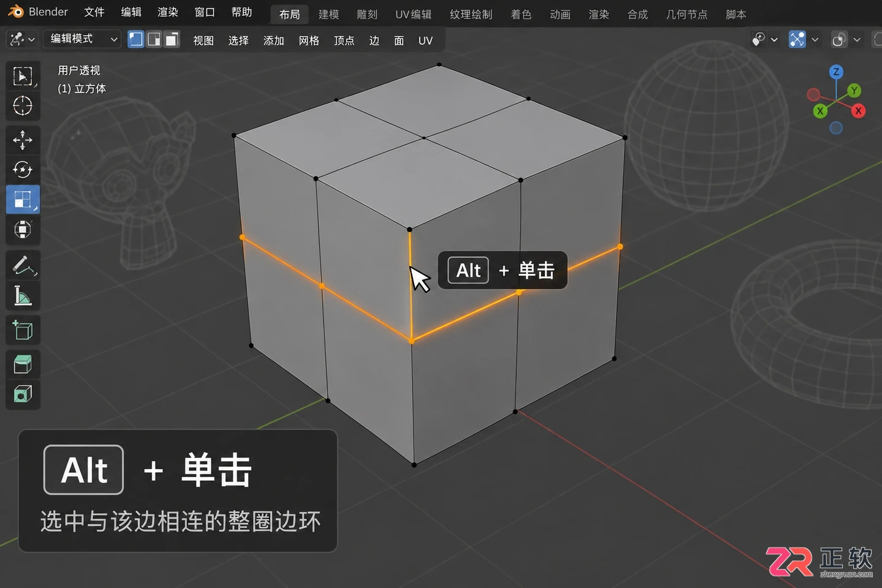Click the red X axis gizmo handle

pos(858,111)
